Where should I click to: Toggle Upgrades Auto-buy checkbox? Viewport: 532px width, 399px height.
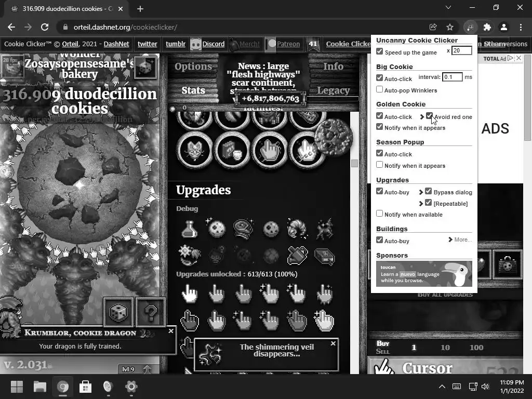click(380, 191)
